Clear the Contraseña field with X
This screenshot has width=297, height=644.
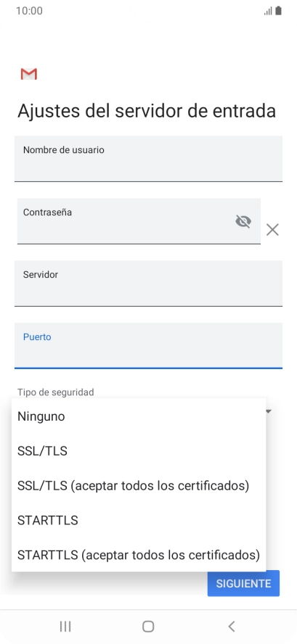click(272, 230)
